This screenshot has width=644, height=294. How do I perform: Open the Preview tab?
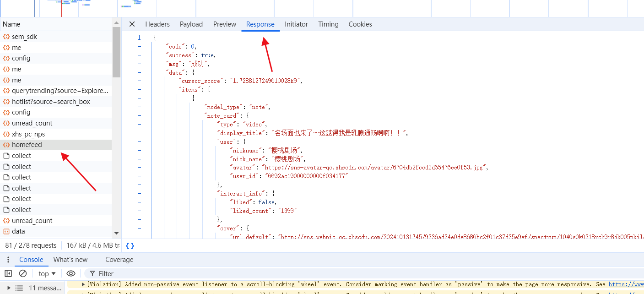(x=225, y=24)
